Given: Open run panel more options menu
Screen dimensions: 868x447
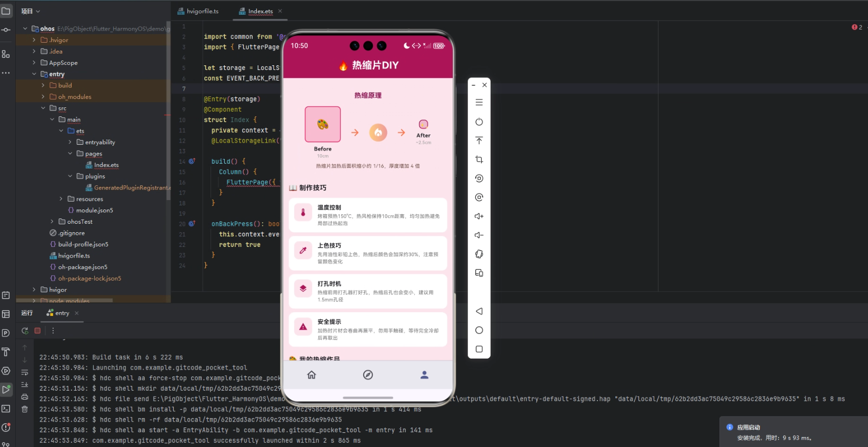Looking at the screenshot, I should (x=53, y=331).
